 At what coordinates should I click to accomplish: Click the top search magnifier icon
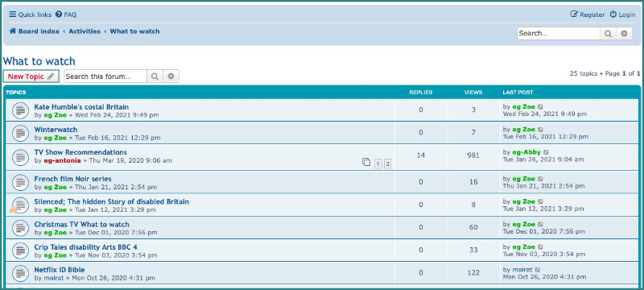609,34
